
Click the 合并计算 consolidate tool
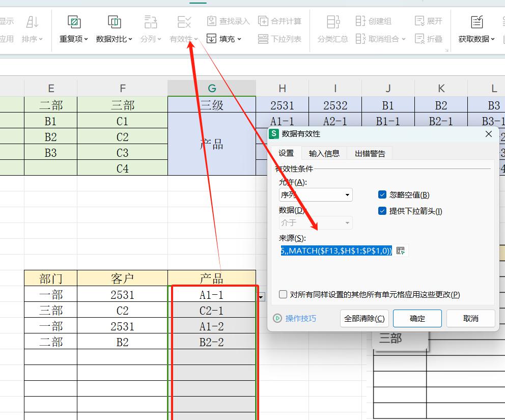280,21
